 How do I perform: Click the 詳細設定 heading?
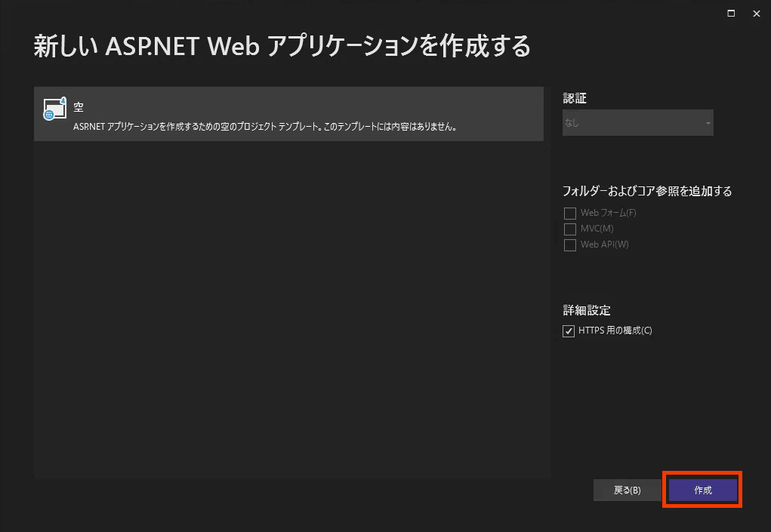587,310
